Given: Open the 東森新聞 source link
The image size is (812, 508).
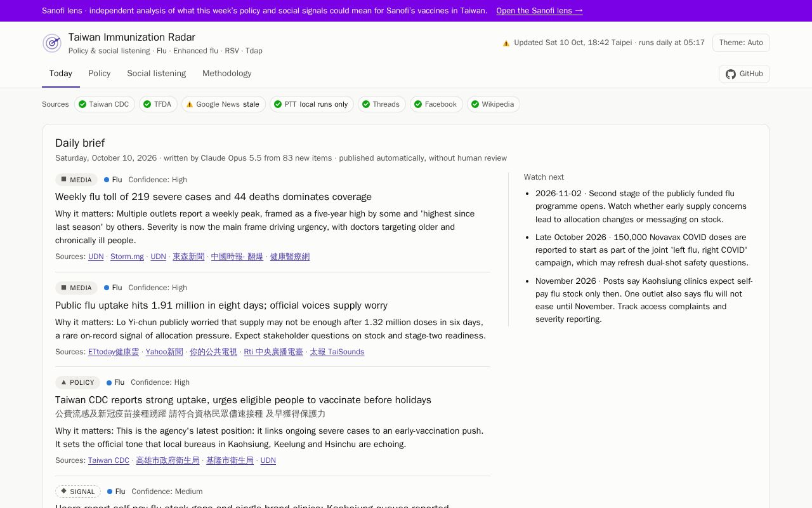Looking at the screenshot, I should click(188, 257).
